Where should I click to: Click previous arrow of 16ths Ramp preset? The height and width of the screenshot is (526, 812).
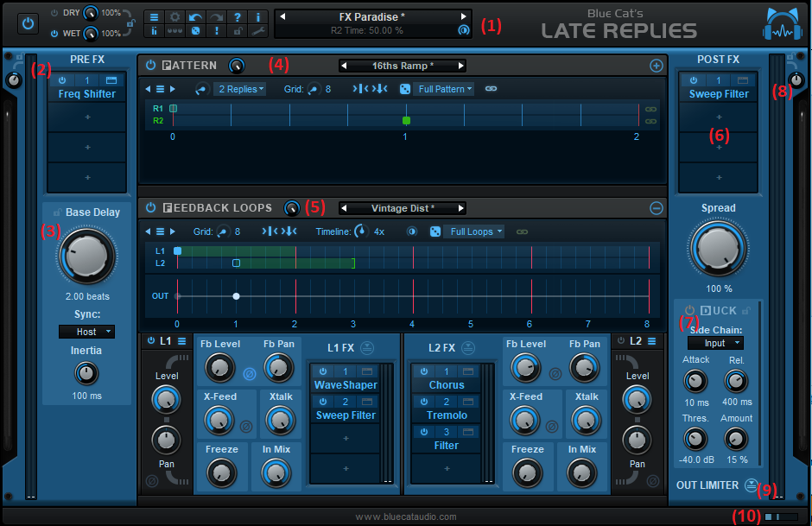(344, 66)
